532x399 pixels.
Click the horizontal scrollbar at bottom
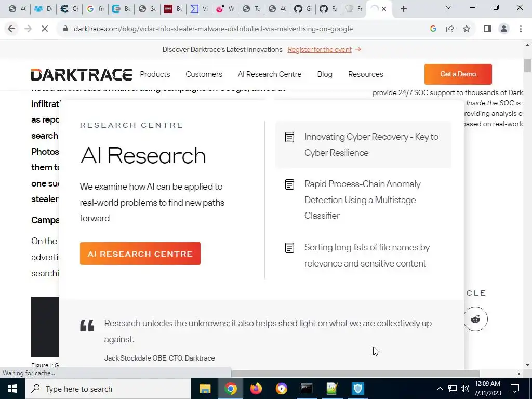pyautogui.click(x=355, y=374)
